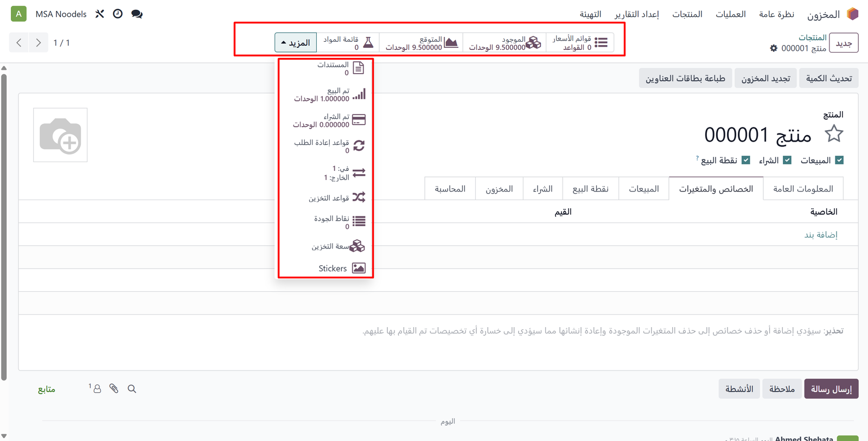The height and width of the screenshot is (441, 868).
Task: Click the نقطة البيع help question mark
Action: [697, 158]
